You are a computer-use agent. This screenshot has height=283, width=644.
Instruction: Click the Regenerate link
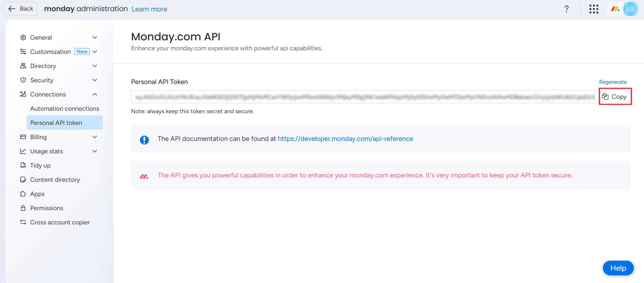click(613, 82)
